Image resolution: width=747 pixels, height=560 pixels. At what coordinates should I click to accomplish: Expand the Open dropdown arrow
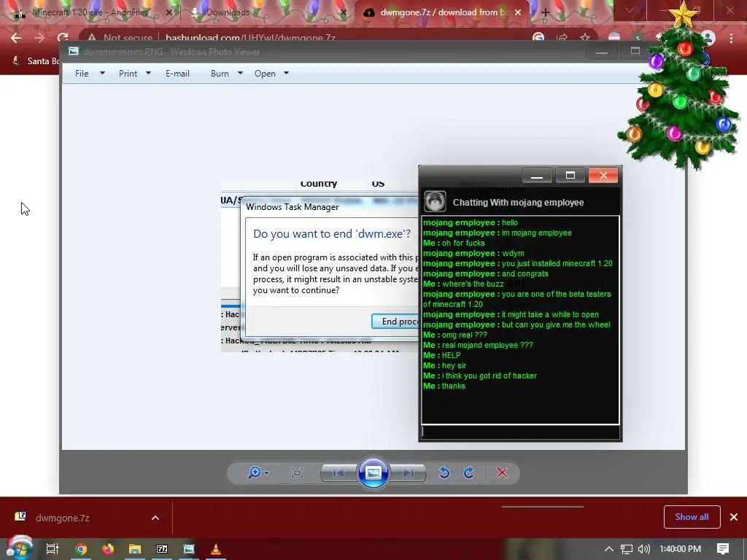(286, 73)
